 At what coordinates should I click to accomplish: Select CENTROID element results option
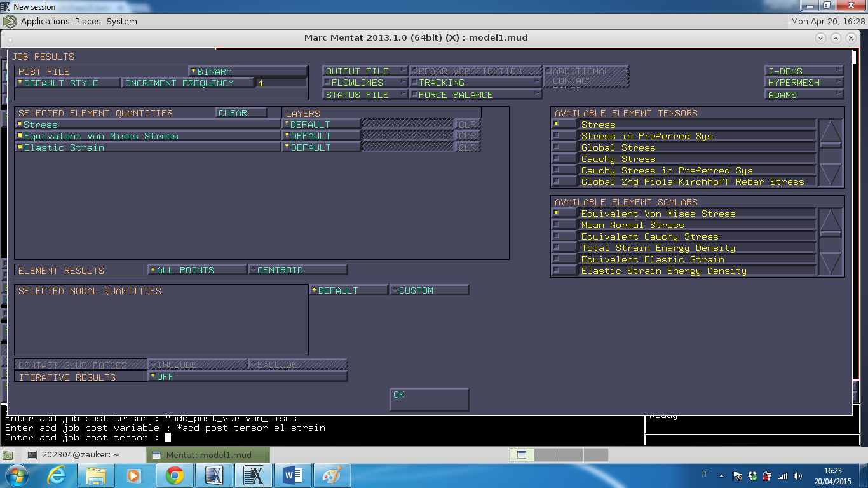click(x=298, y=270)
